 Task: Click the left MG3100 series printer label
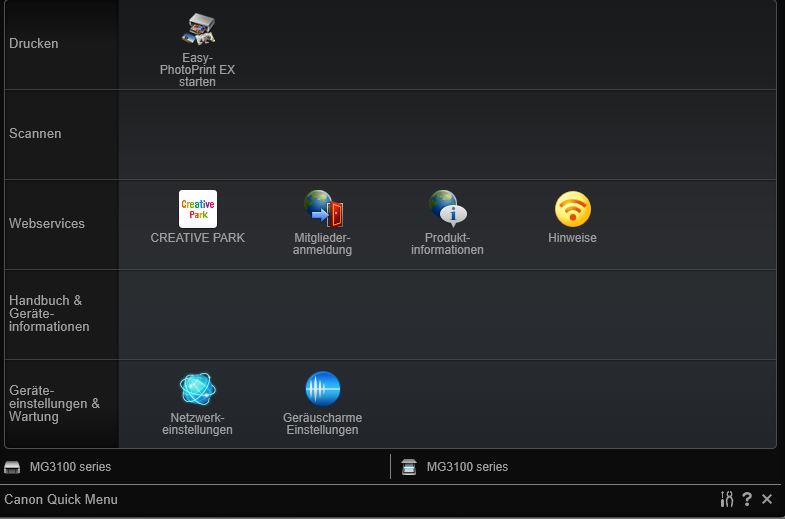coord(70,467)
